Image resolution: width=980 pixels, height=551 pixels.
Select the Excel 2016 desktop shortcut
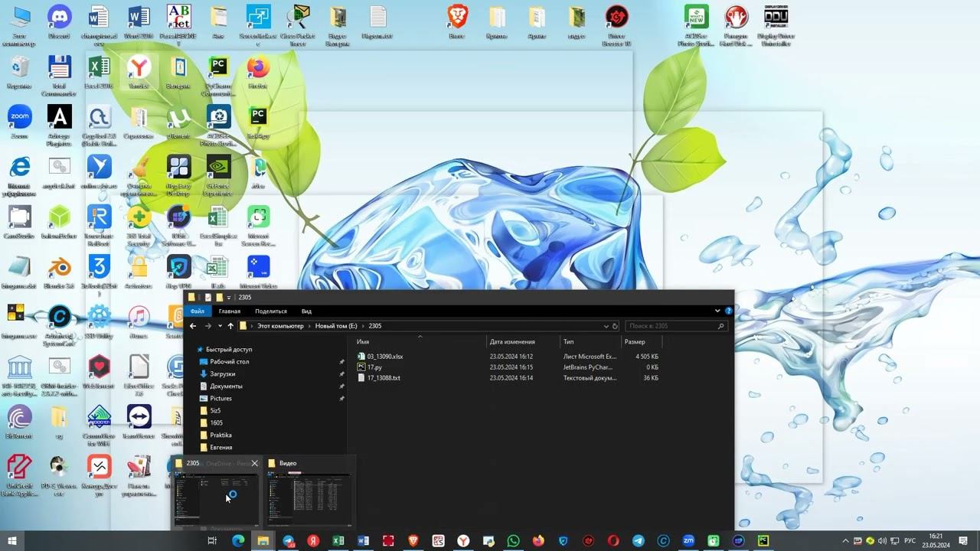(99, 73)
